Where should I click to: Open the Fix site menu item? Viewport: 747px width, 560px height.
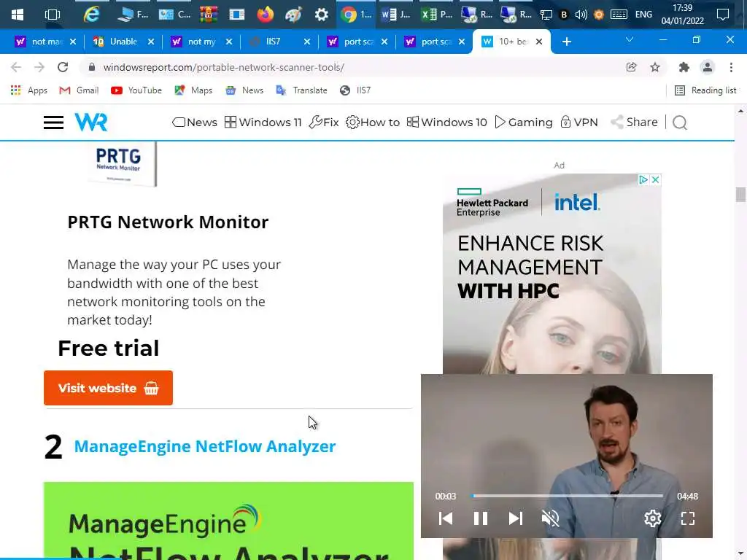pos(324,122)
